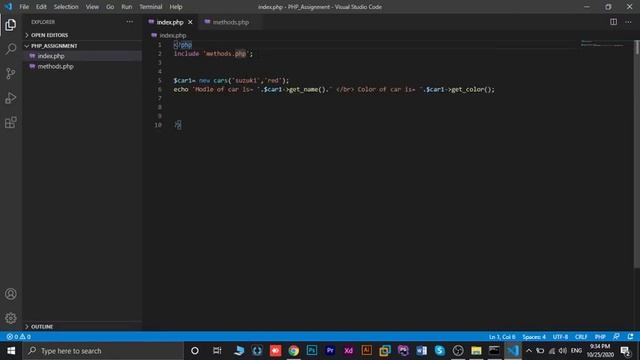
Task: Click the CRLF end-of-line selector
Action: [581, 337]
